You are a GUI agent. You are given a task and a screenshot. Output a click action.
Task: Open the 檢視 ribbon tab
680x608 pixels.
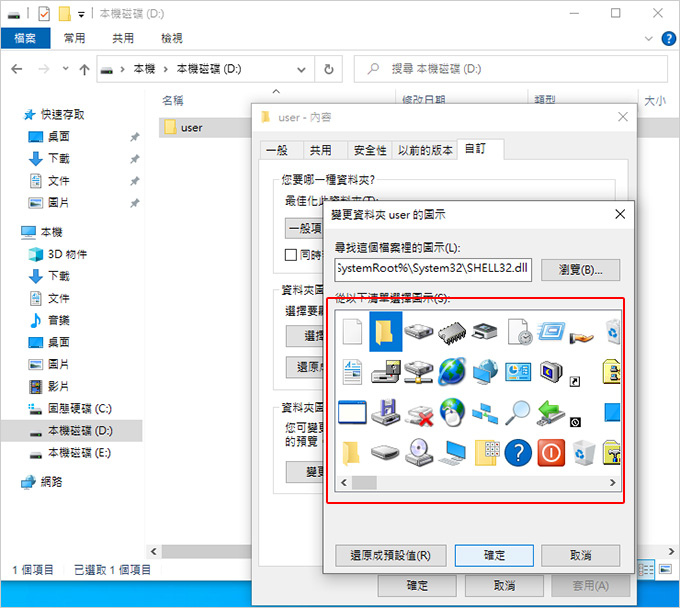click(x=172, y=38)
